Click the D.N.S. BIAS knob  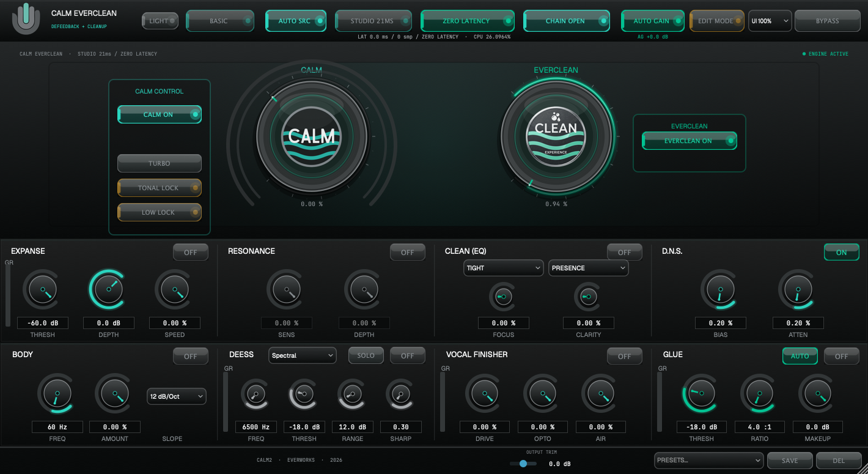coord(720,290)
